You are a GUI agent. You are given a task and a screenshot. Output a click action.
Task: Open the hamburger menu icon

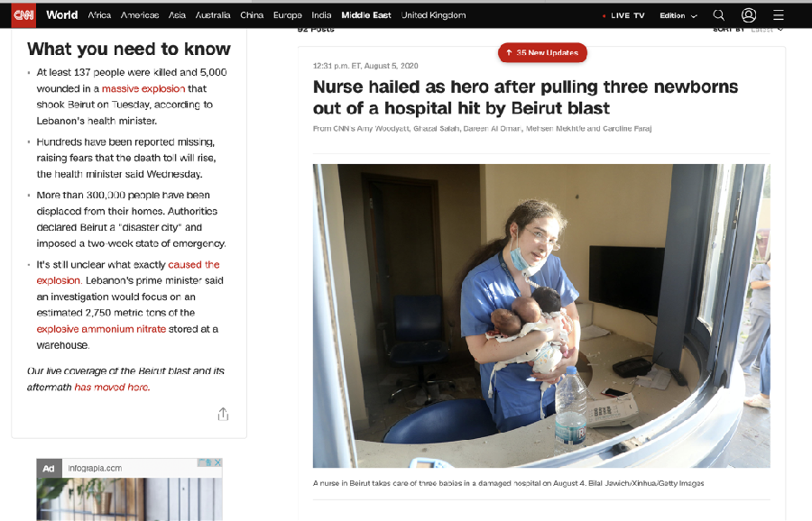[779, 15]
